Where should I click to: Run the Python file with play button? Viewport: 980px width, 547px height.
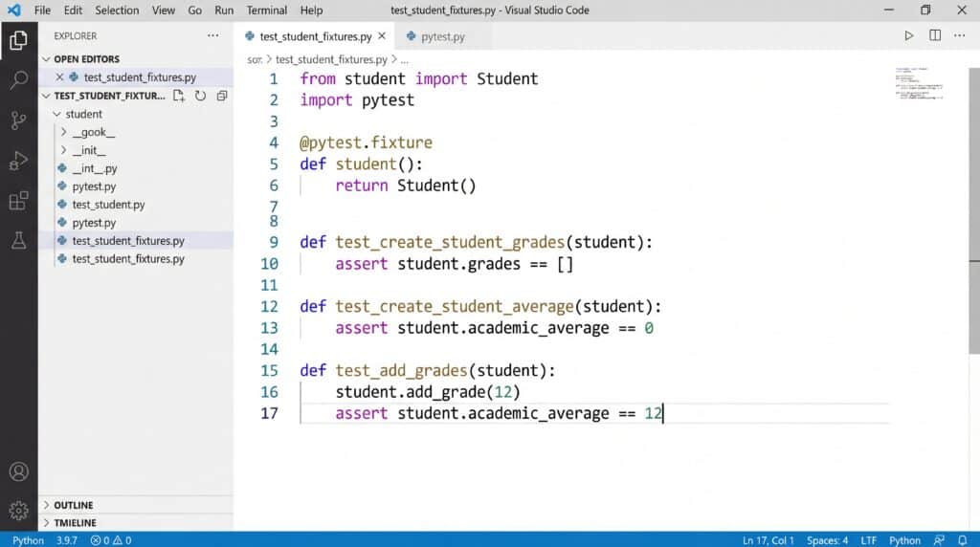tap(909, 35)
